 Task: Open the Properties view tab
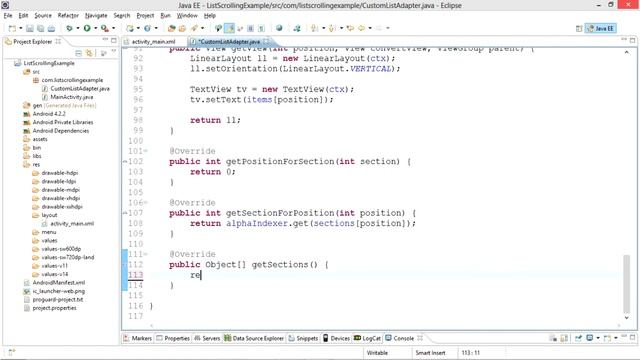(x=173, y=338)
